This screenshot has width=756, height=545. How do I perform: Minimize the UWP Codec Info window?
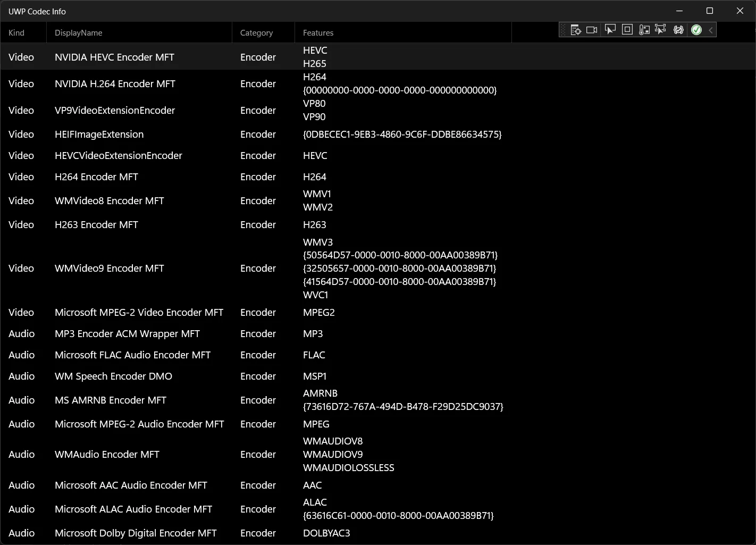click(679, 11)
